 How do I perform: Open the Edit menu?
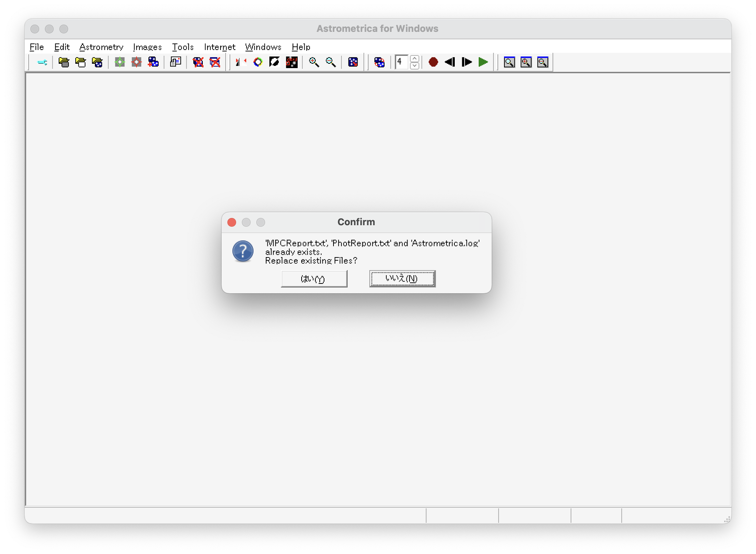(x=62, y=47)
